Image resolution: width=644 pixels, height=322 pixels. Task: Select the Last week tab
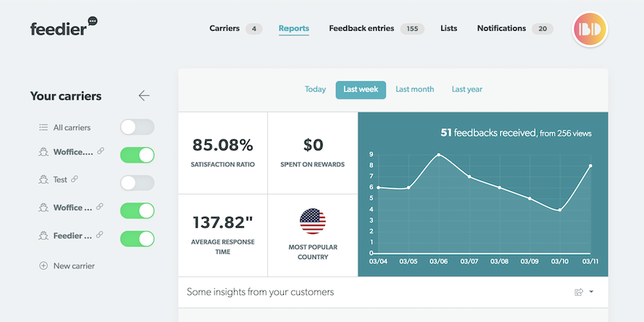point(361,90)
